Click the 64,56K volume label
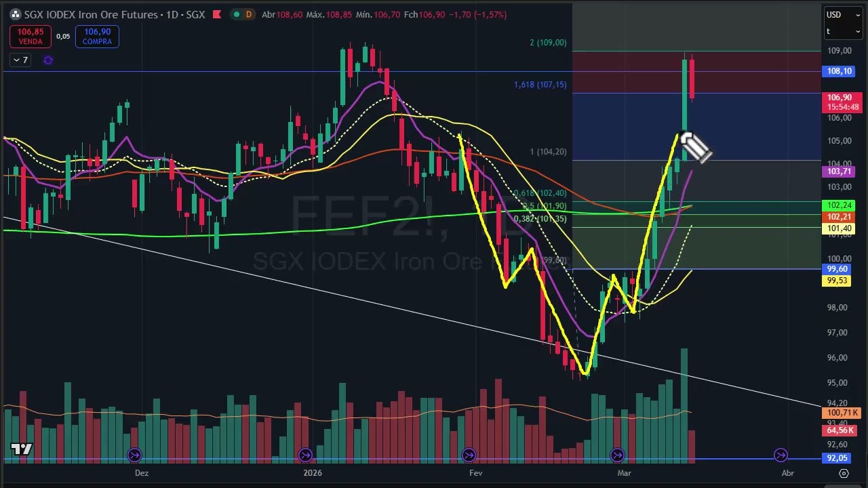 pos(840,430)
